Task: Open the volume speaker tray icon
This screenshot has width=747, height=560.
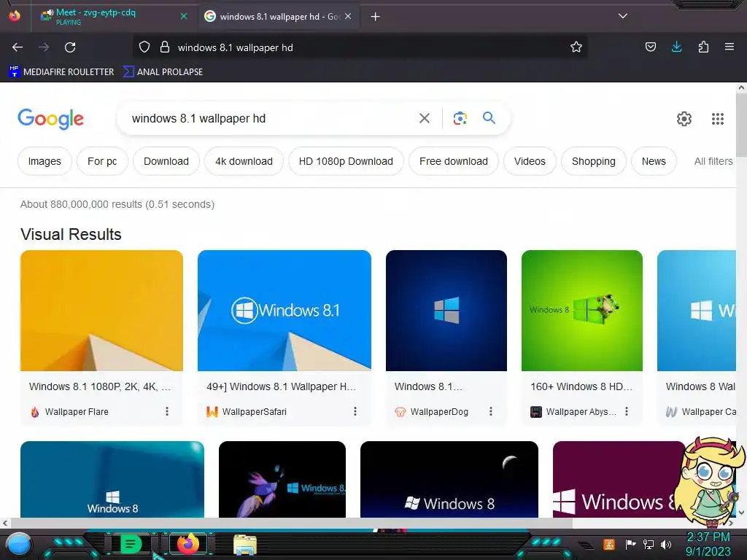Action: 666,544
